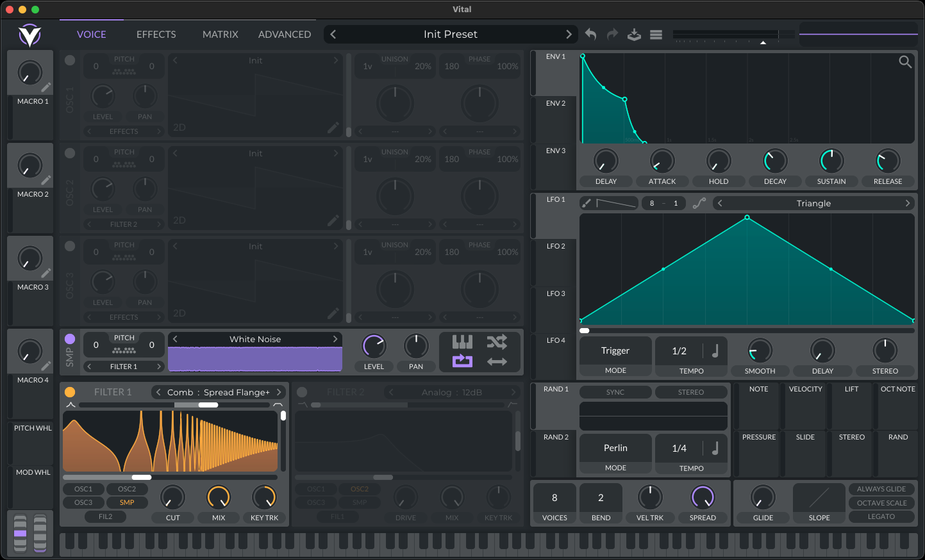Click the Filter 1 CUT knob

click(x=173, y=497)
